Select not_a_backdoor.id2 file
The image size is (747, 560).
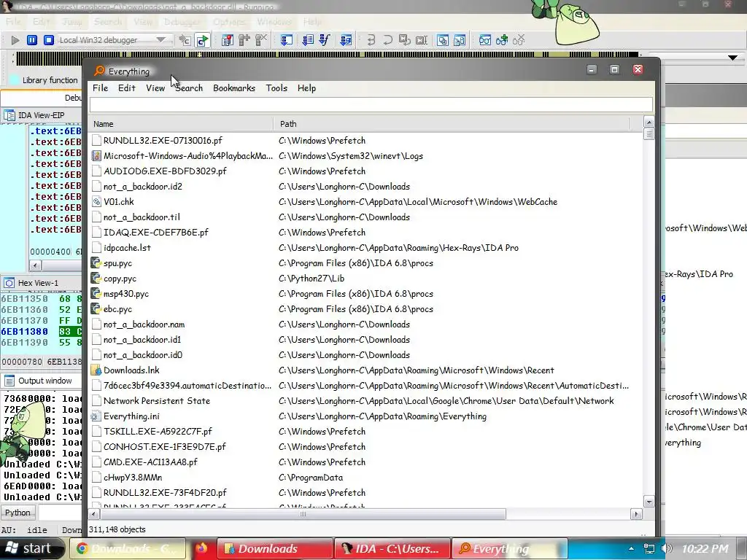point(143,186)
